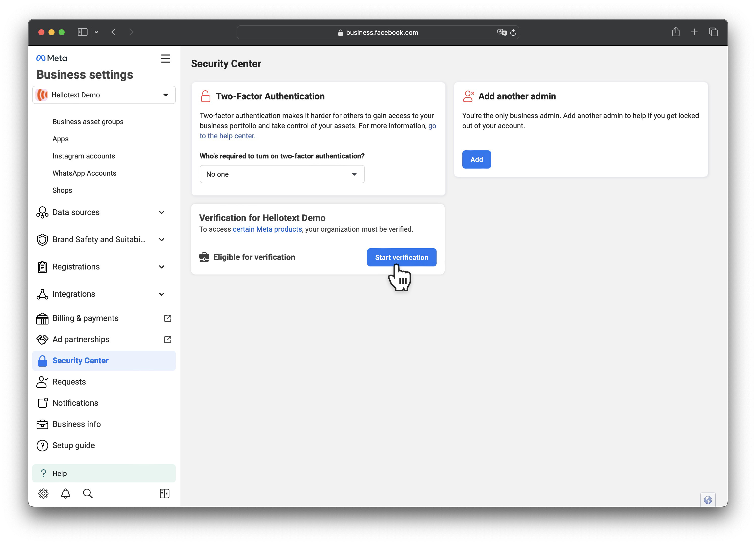This screenshot has width=756, height=544.
Task: Toggle Safari sidebar button
Action: point(82,32)
